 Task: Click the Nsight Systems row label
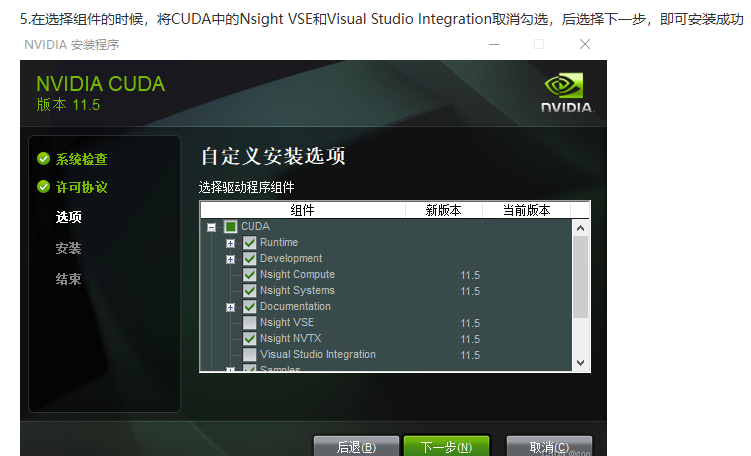click(x=297, y=290)
